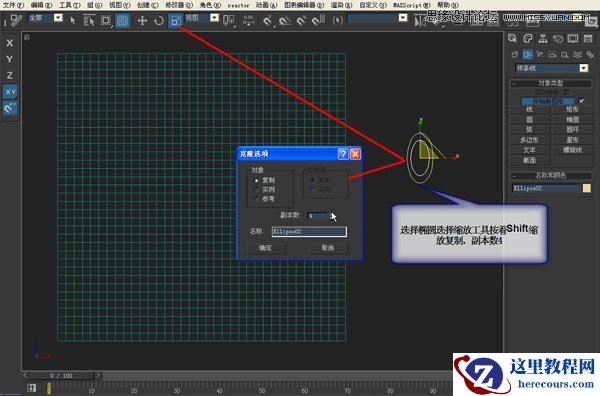Select the Shapes category icon
Viewport: 600px width, 396px height.
tap(527, 55)
